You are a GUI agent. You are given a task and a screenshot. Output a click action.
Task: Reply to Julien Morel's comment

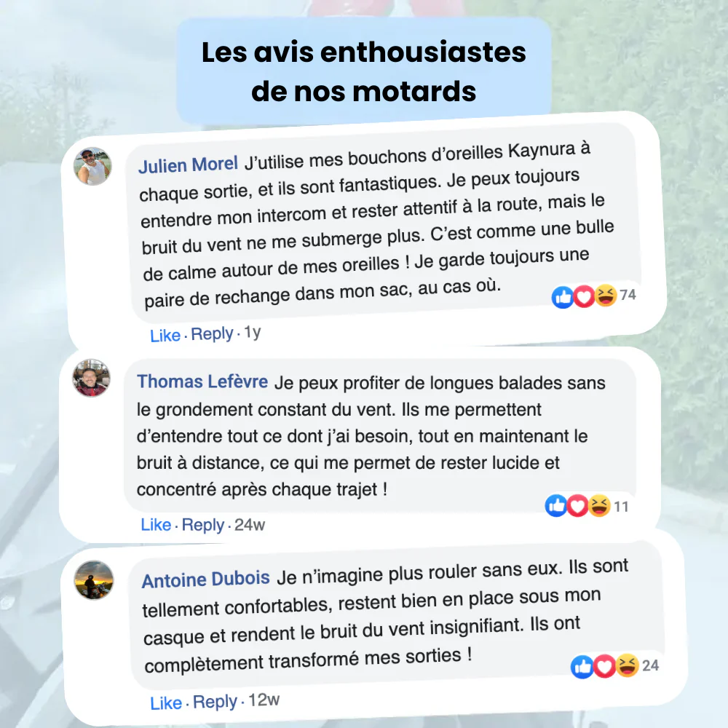212,334
